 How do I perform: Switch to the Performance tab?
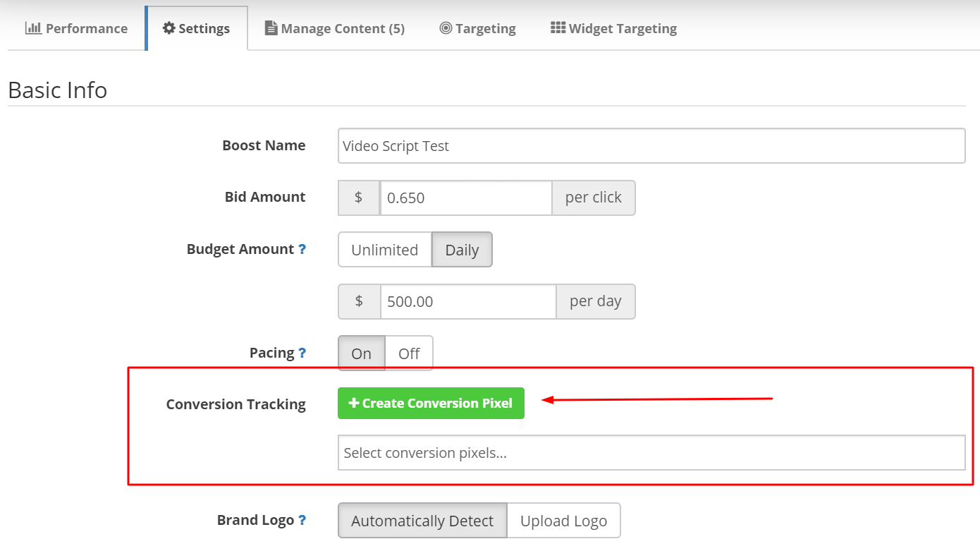[x=76, y=28]
